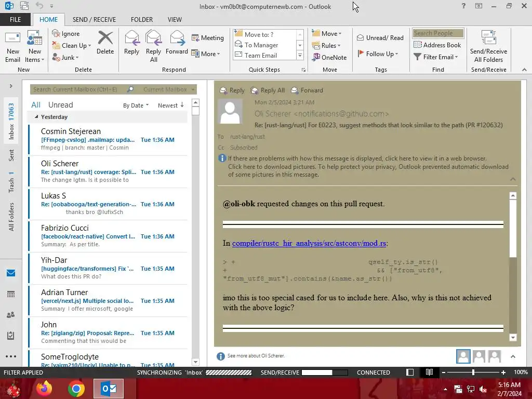Delete the selected message
This screenshot has height=399, width=532.
point(105,43)
